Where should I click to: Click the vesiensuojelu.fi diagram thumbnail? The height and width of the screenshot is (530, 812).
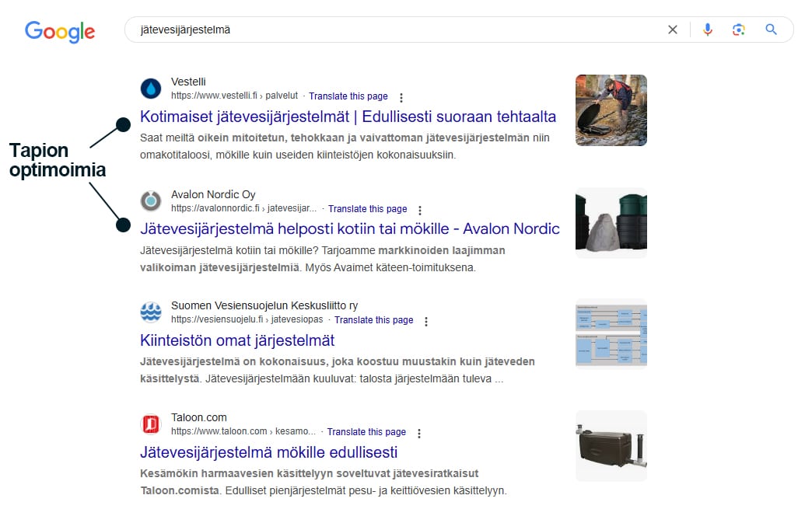point(611,334)
